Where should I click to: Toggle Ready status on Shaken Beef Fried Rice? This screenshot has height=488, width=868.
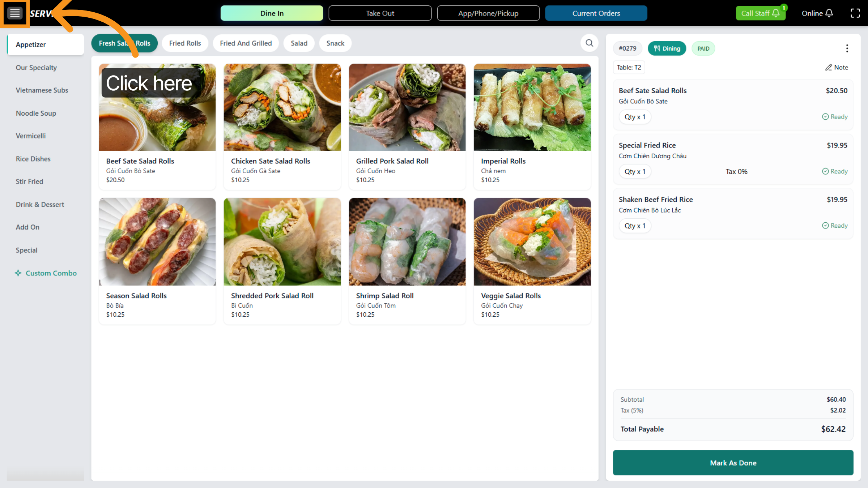click(835, 226)
